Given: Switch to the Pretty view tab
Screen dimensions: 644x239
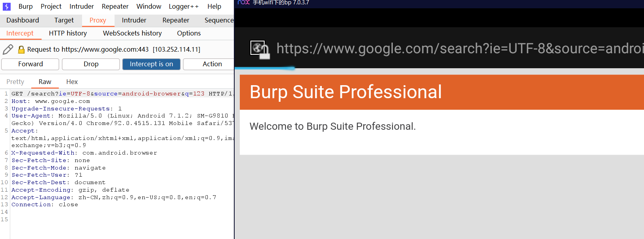Looking at the screenshot, I should click(15, 82).
